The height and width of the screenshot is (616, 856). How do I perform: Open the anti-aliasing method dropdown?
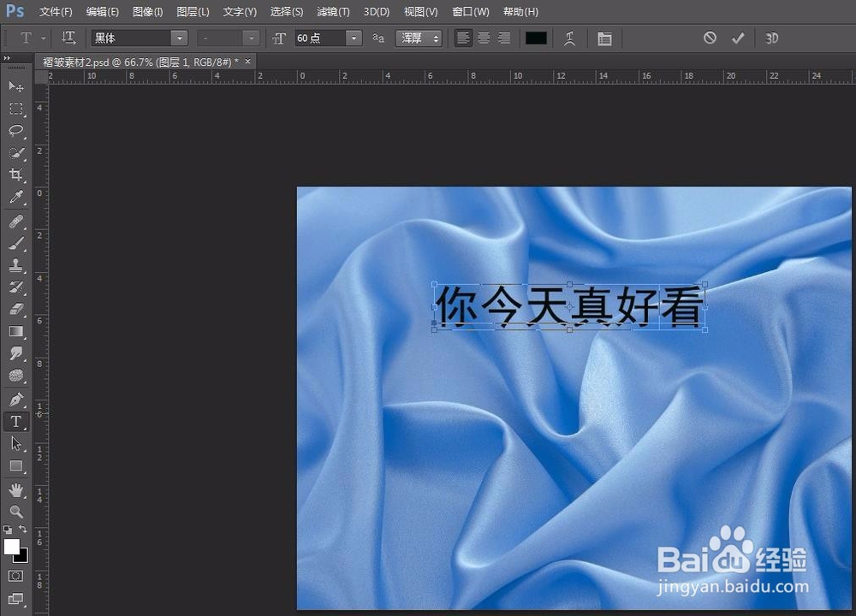tap(435, 38)
